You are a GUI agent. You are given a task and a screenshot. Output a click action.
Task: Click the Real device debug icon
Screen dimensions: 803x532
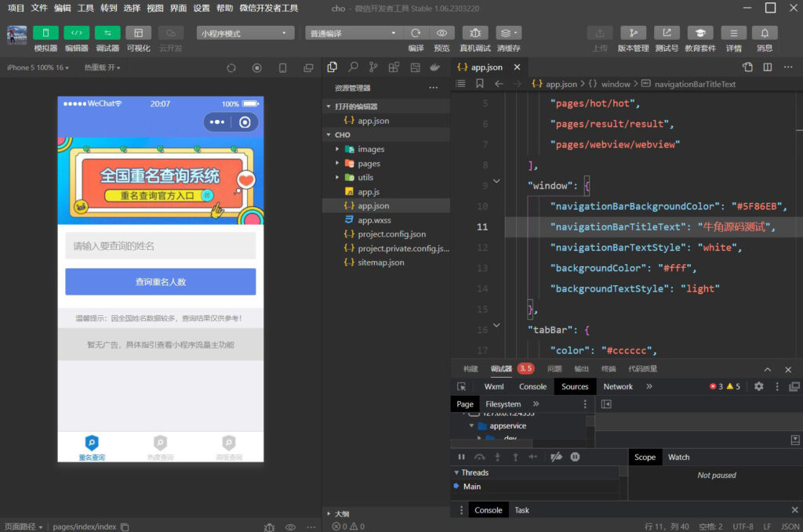click(x=475, y=33)
